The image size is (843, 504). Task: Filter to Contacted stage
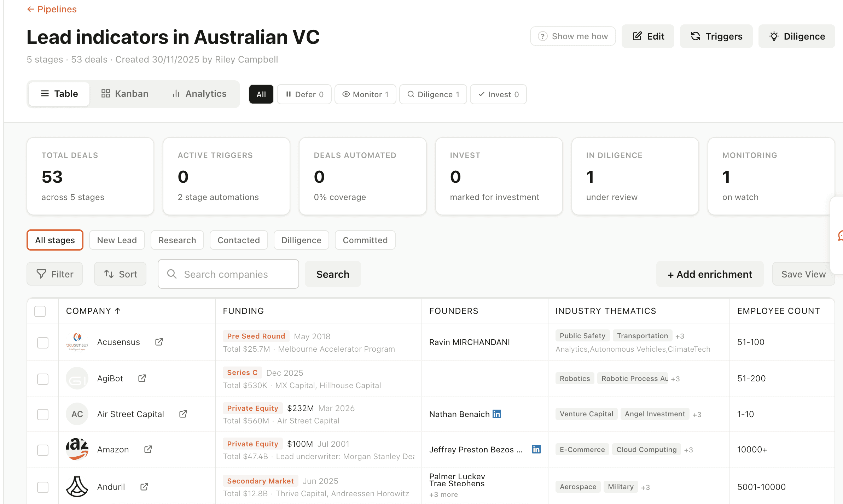click(239, 240)
